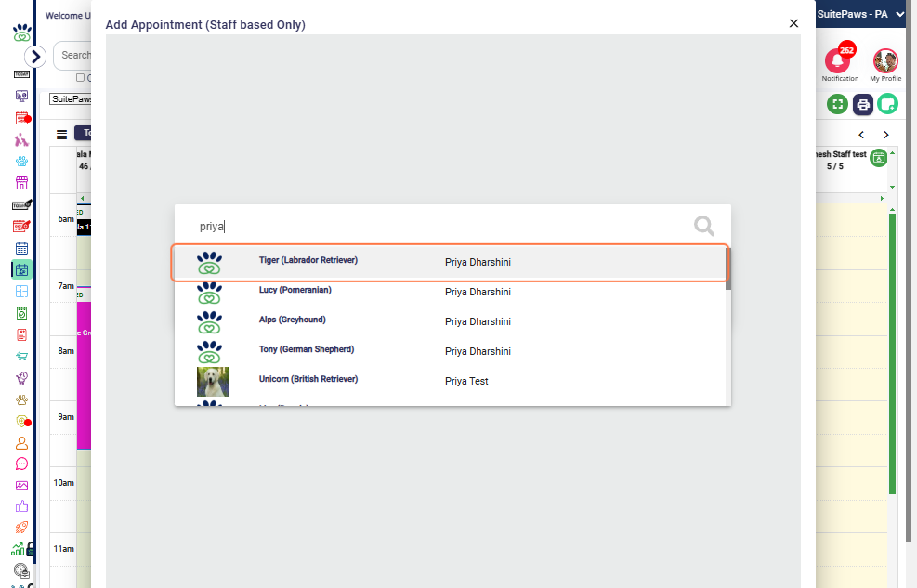This screenshot has height=588, width=917.
Task: Open the clock with briefcase sidebar icon
Action: point(21,570)
